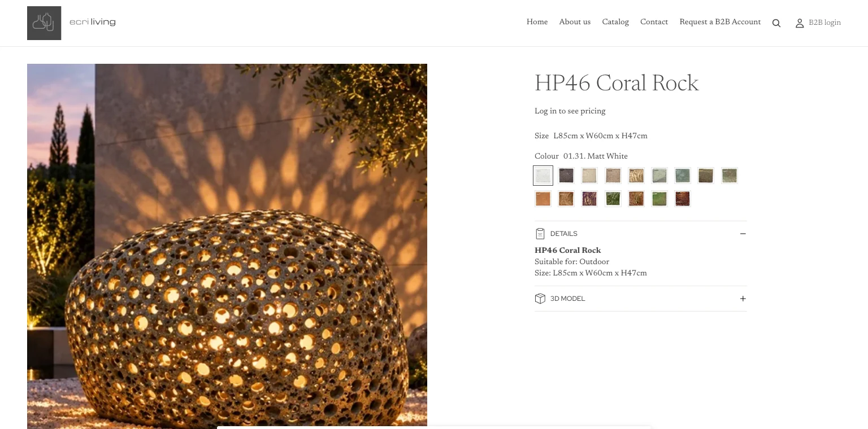Pick the purple glazed colour swatch
Image resolution: width=868 pixels, height=429 pixels.
point(589,199)
